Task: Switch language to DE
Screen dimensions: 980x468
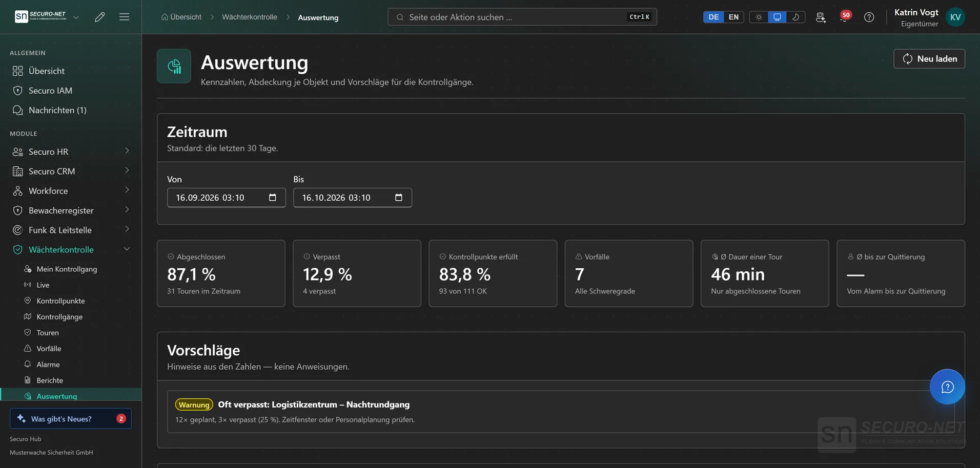Action: pos(713,17)
